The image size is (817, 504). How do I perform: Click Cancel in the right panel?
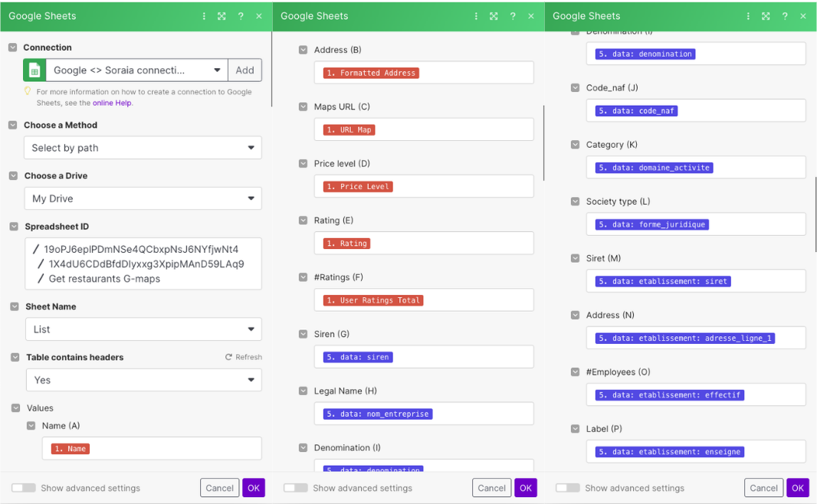(x=763, y=488)
